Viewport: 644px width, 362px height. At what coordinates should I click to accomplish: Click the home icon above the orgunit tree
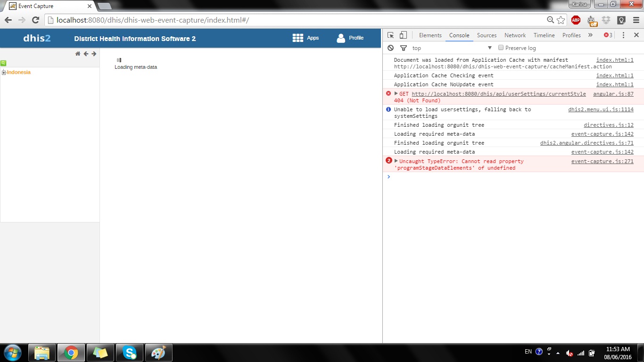pos(78,54)
